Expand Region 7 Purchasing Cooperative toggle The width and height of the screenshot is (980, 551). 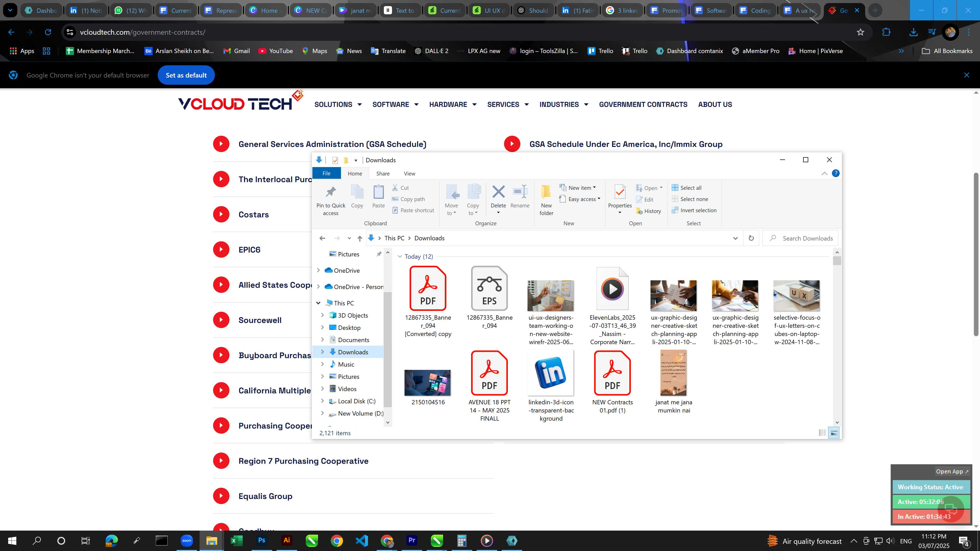pos(221,461)
